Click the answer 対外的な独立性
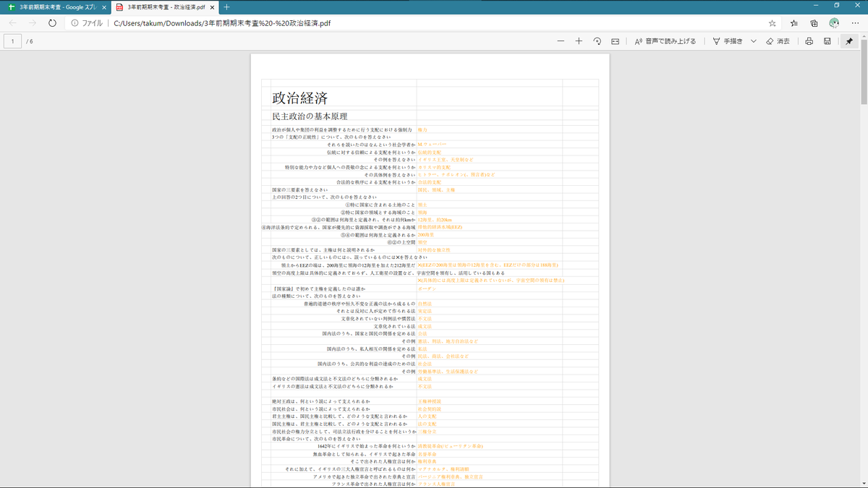868x488 pixels. pyautogui.click(x=434, y=249)
